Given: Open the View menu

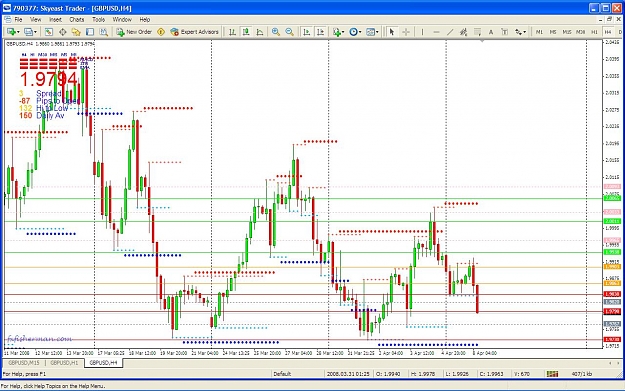Looking at the screenshot, I should 35,20.
